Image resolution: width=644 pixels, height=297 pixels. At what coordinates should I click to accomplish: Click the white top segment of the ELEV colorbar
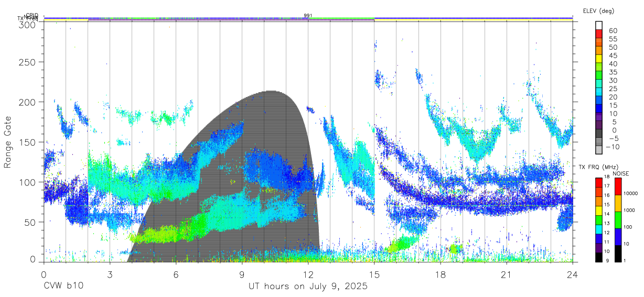tap(599, 26)
